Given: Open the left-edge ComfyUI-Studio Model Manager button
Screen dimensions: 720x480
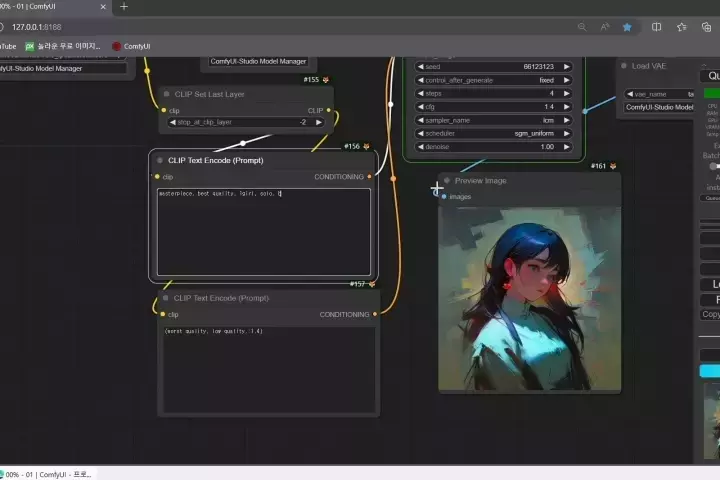Looking at the screenshot, I should point(62,68).
